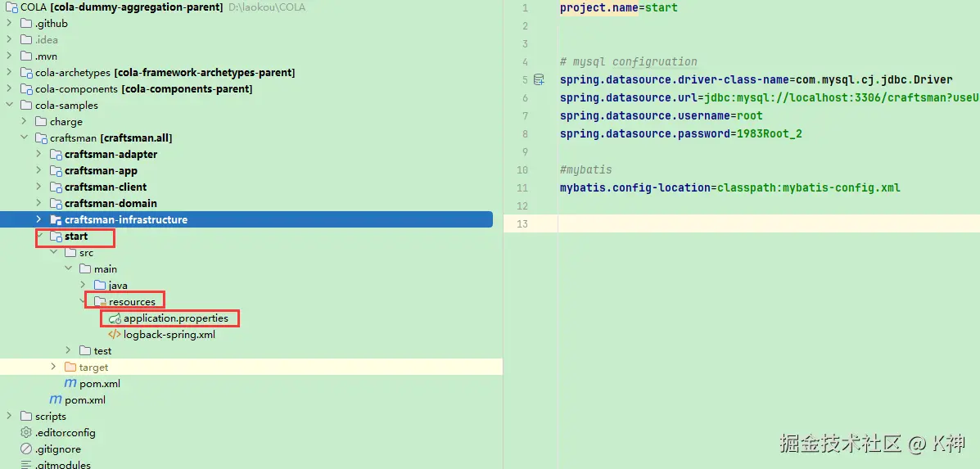Expand the cola-components module chevron
The image size is (980, 469).
click(x=8, y=88)
